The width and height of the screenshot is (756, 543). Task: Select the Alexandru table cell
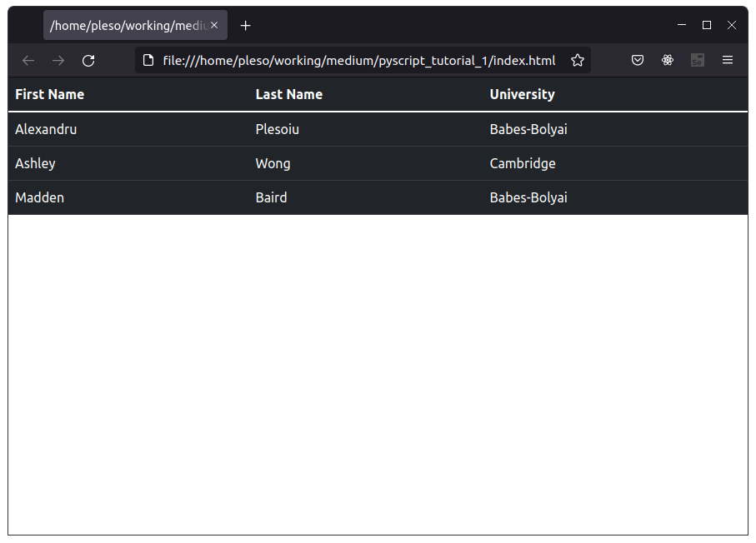[x=46, y=129]
